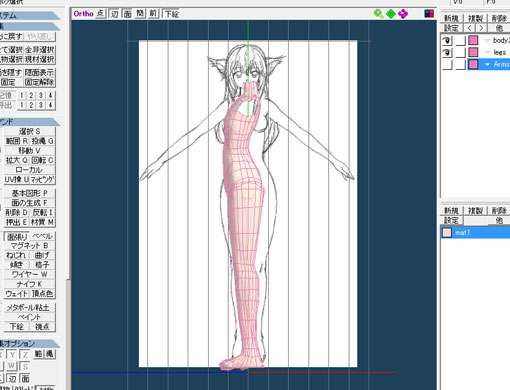510x390 pixels.
Task: Hide the legs object via eye icon
Action: click(x=447, y=52)
